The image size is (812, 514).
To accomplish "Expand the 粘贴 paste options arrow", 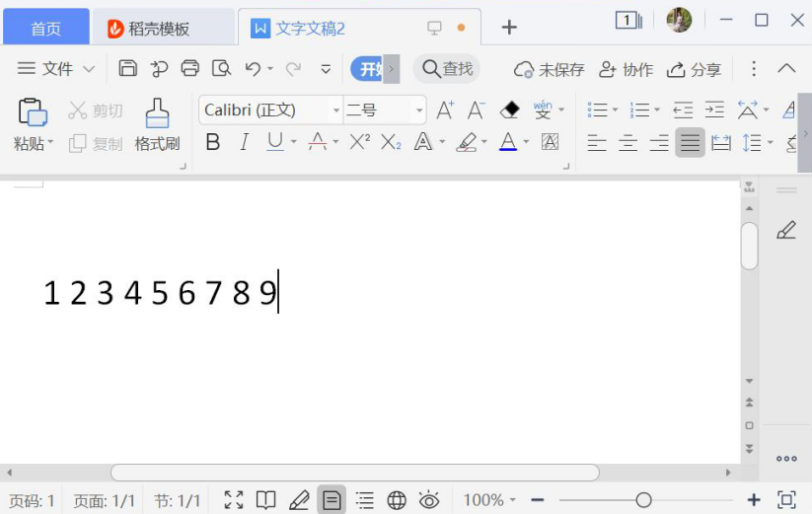I will (x=50, y=141).
